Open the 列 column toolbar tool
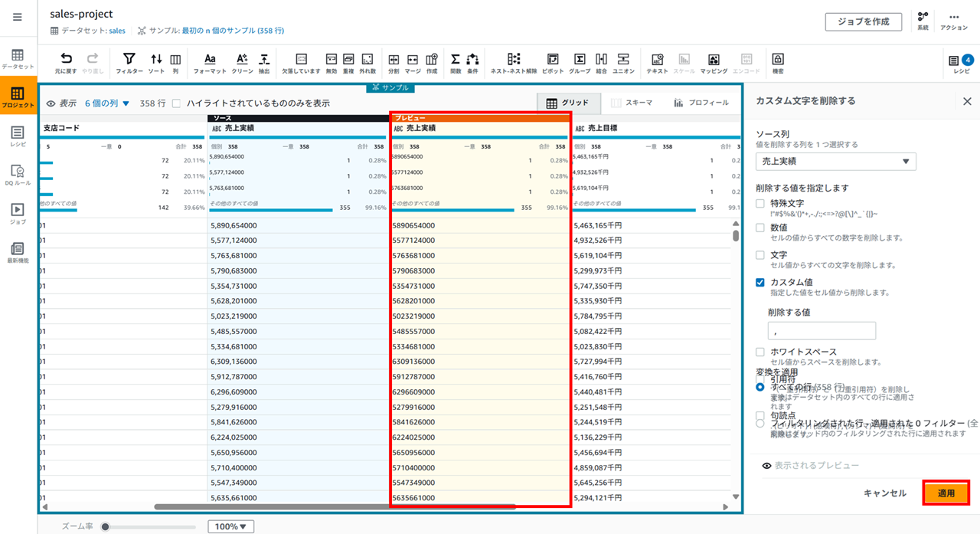Screen dimensions: 980x534 [175, 63]
